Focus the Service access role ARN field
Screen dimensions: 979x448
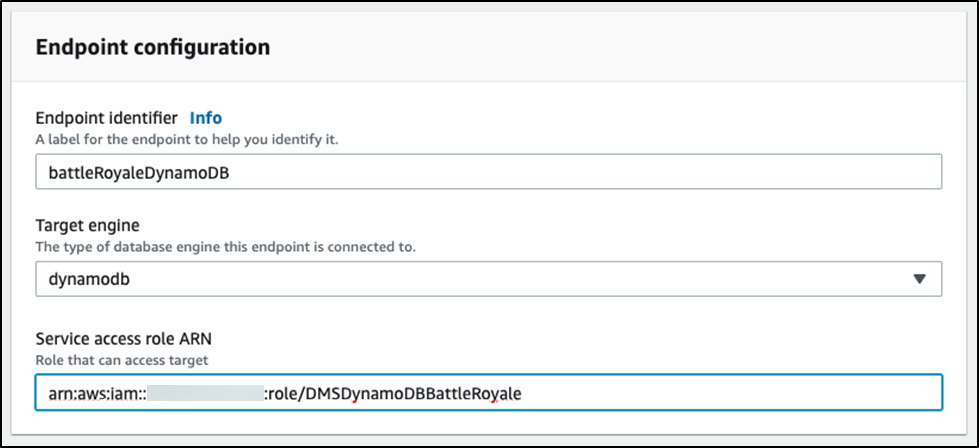point(488,392)
